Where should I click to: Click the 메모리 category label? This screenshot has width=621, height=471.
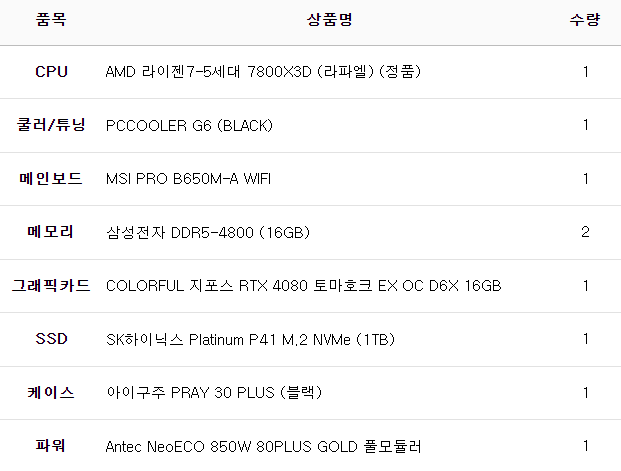tap(51, 232)
